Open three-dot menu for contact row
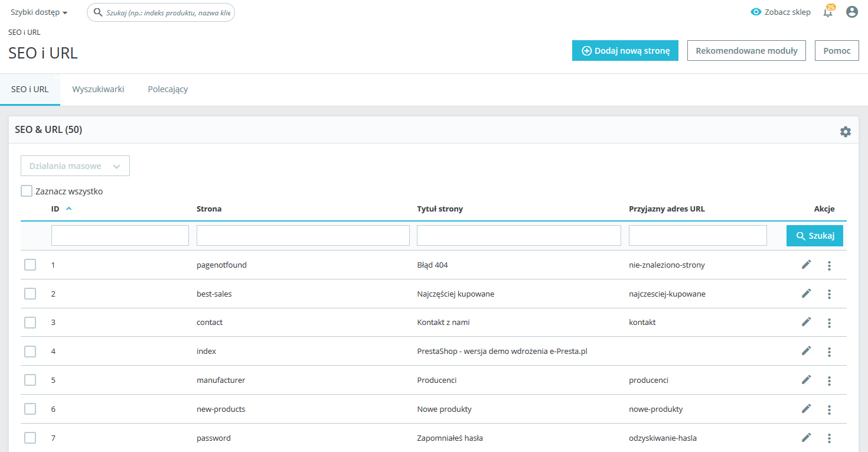This screenshot has height=452, width=868. (829, 323)
